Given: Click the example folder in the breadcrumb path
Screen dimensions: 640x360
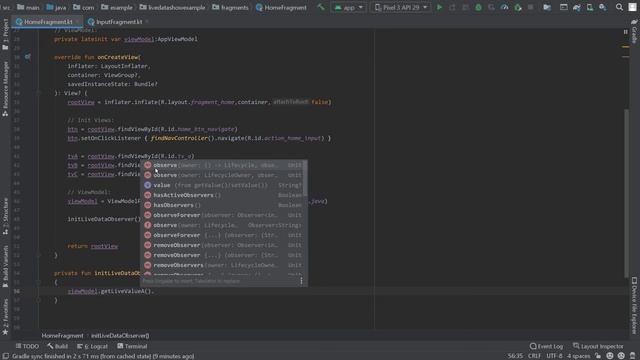Looking at the screenshot, I should (117, 7).
